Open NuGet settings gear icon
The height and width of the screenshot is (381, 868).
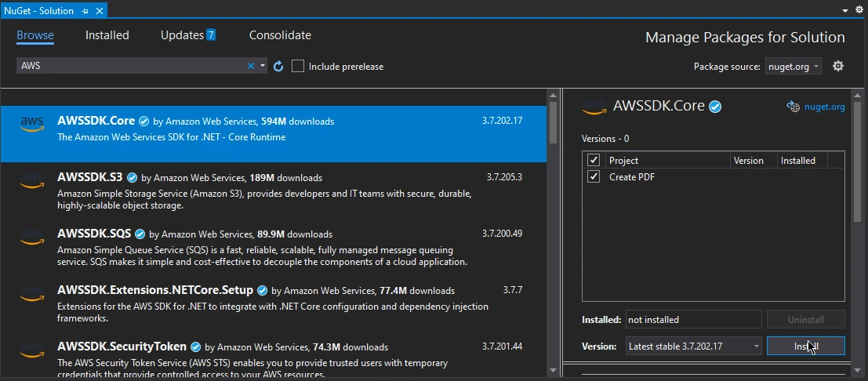tap(837, 67)
